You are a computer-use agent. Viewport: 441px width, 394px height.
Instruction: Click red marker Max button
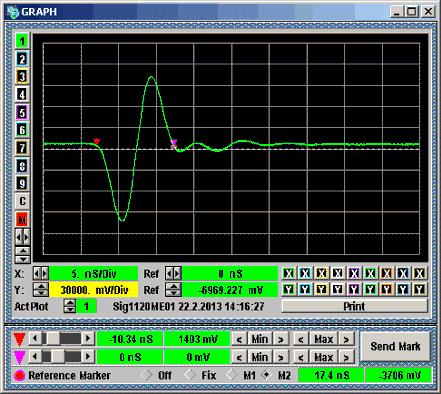click(324, 339)
